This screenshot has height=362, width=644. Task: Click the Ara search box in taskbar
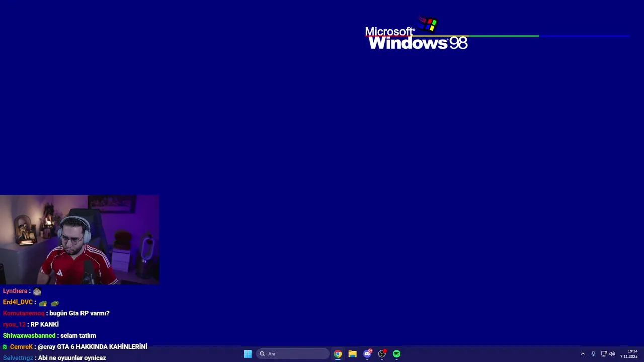[x=293, y=354]
